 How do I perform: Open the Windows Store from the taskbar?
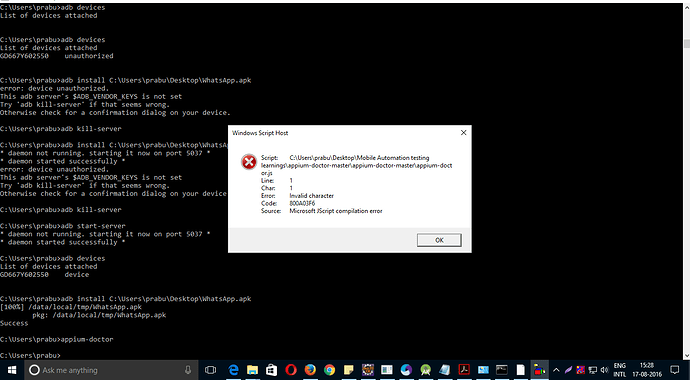point(272,370)
